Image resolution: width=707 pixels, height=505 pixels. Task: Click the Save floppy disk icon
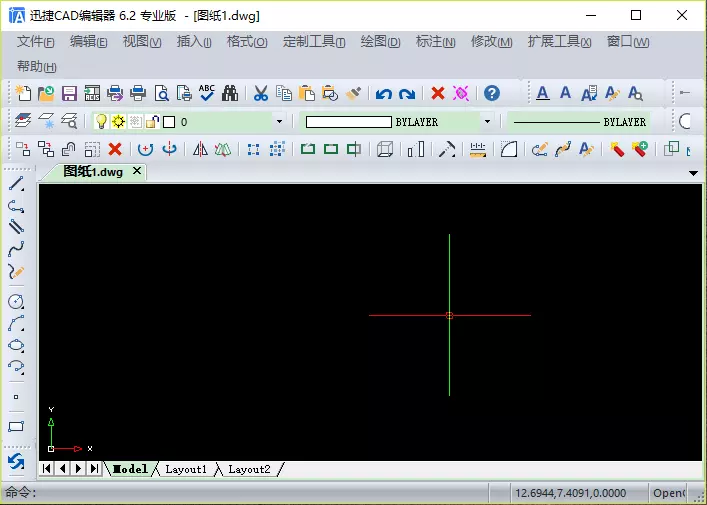(x=69, y=93)
